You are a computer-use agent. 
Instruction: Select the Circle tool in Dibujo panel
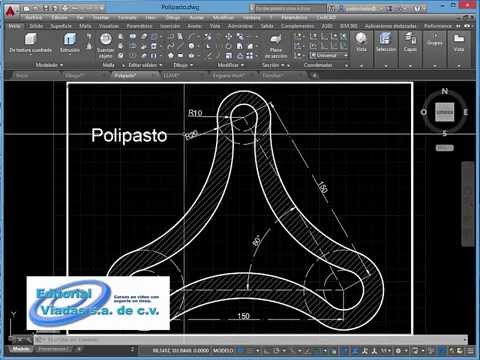(191, 46)
